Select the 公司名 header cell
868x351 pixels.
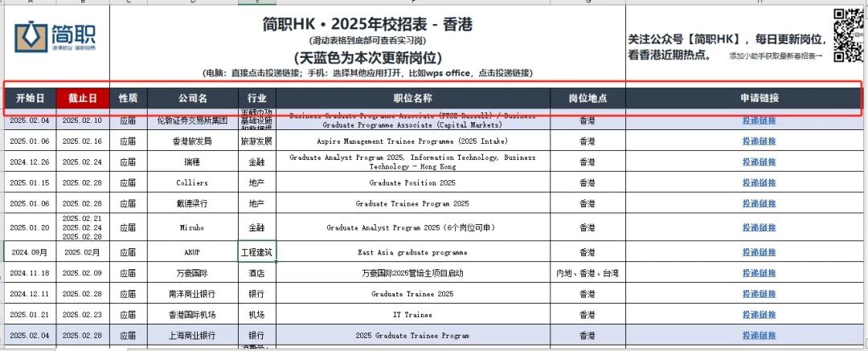[x=193, y=99]
